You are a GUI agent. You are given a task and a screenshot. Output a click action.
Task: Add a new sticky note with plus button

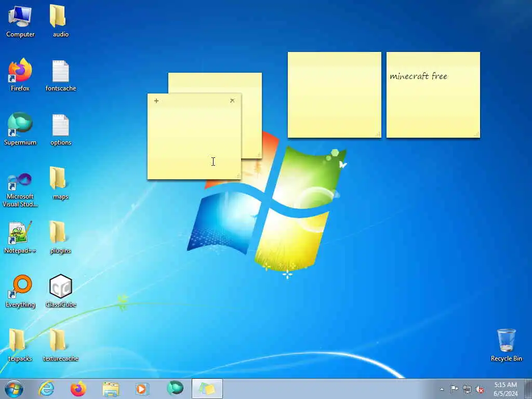pos(156,101)
